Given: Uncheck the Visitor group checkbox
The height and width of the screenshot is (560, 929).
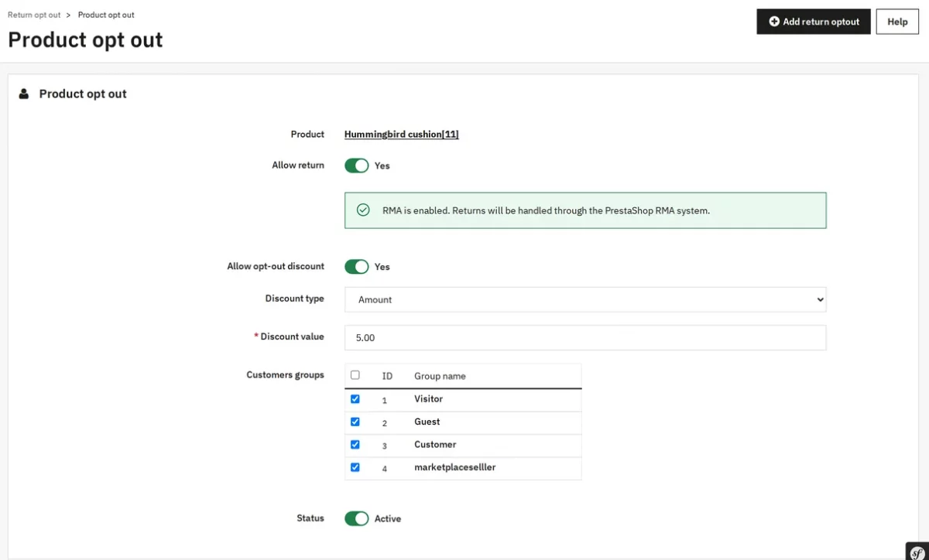Looking at the screenshot, I should [x=355, y=399].
